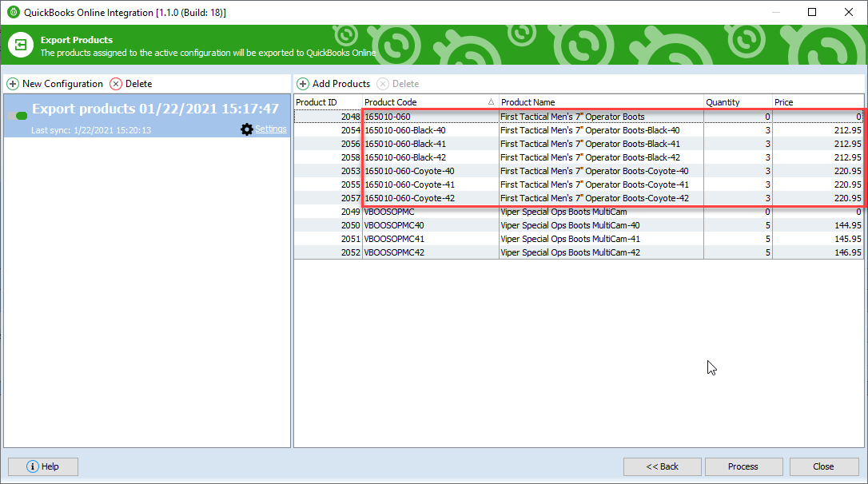This screenshot has height=484, width=868.
Task: Click Product ID 2052 cell
Action: coord(328,252)
